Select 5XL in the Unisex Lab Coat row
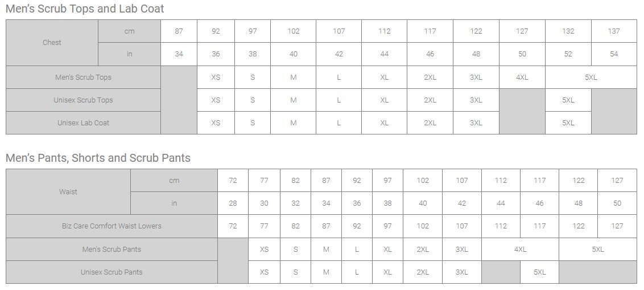Image resolution: width=644 pixels, height=290 pixels. 568,122
